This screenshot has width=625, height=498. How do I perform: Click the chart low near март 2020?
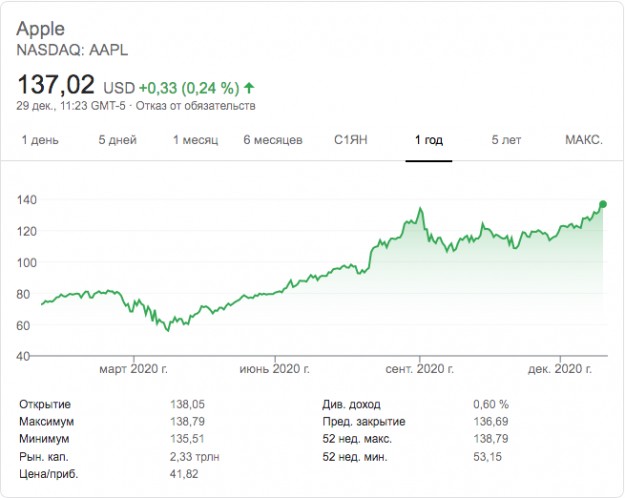168,329
